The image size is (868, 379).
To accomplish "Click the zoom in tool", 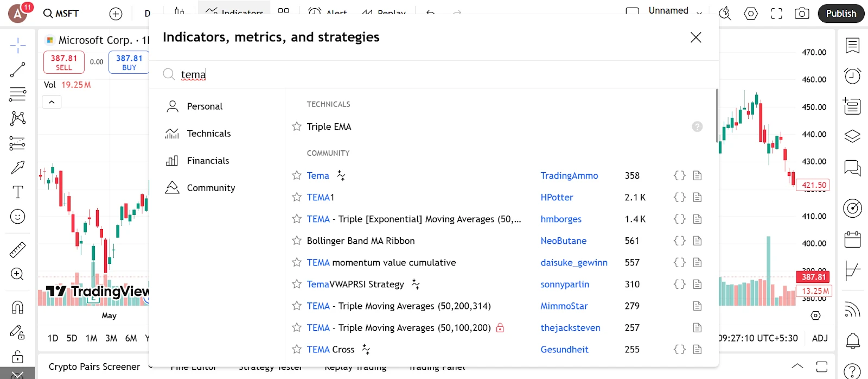I will [17, 274].
